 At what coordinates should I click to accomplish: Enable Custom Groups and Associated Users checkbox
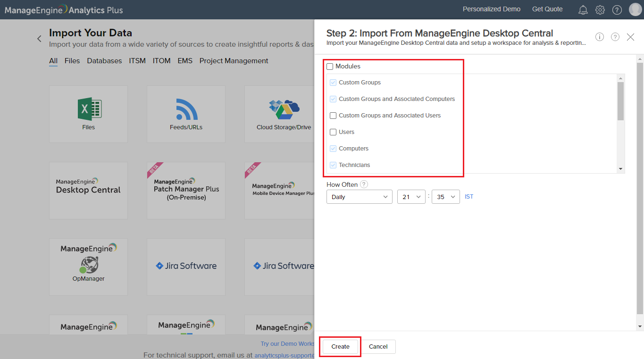[x=333, y=116]
